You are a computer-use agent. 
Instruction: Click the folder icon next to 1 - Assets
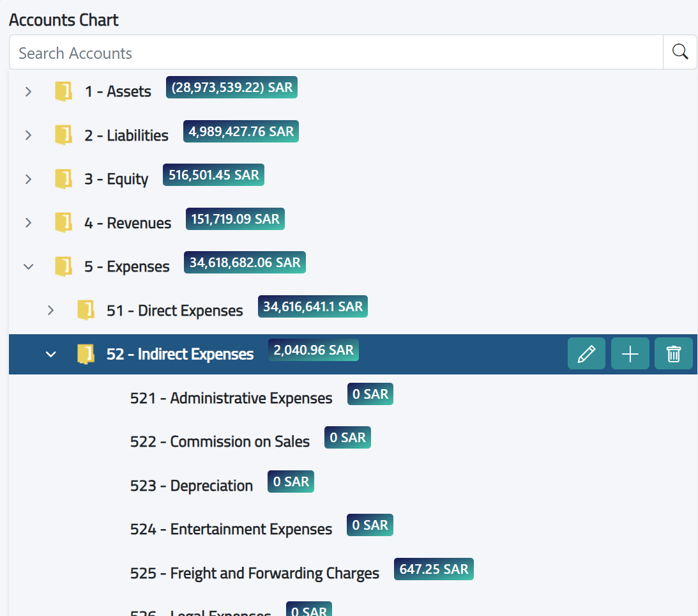pos(63,91)
